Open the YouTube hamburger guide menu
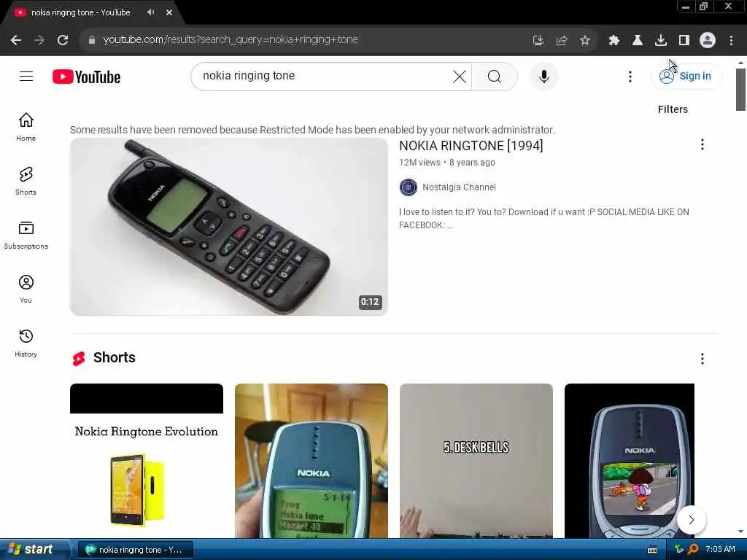747x560 pixels. point(26,76)
